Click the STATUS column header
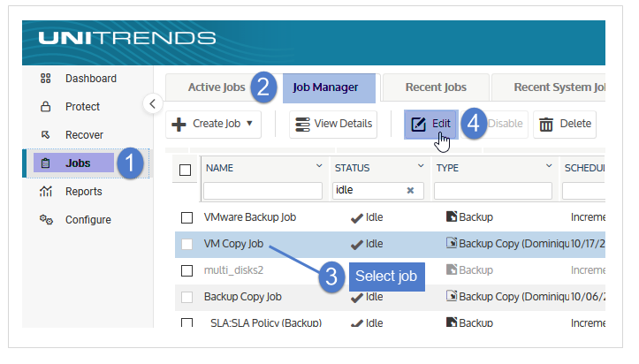 (352, 168)
